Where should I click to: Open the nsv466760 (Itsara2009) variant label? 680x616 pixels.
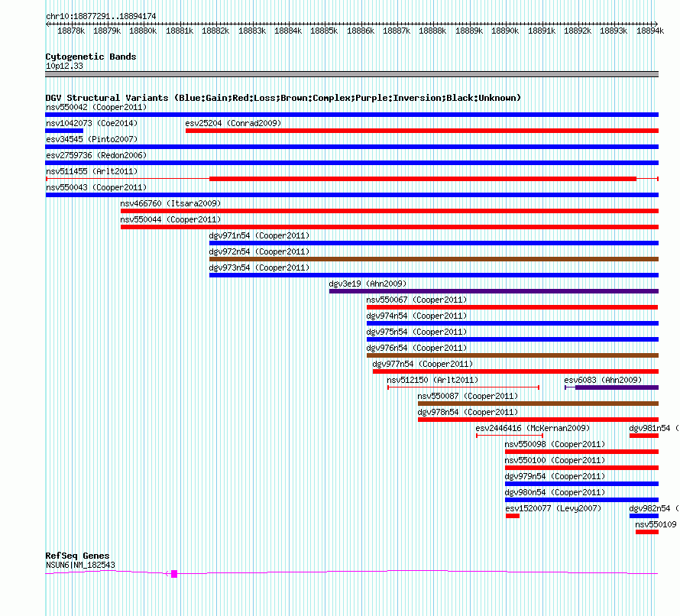[x=170, y=203]
